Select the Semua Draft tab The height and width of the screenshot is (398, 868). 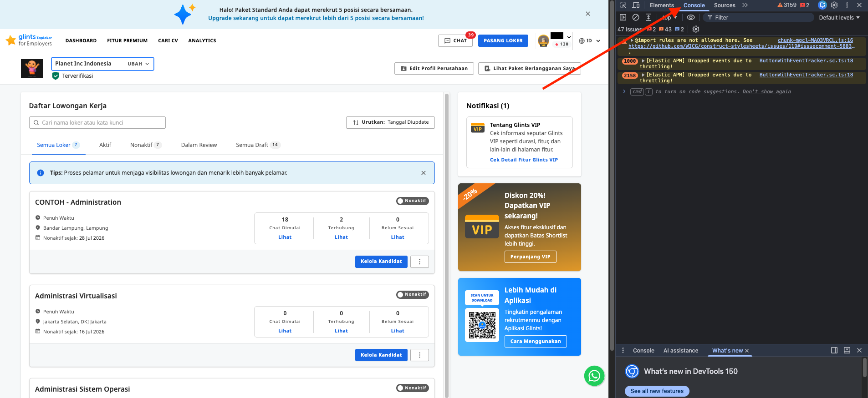258,145
